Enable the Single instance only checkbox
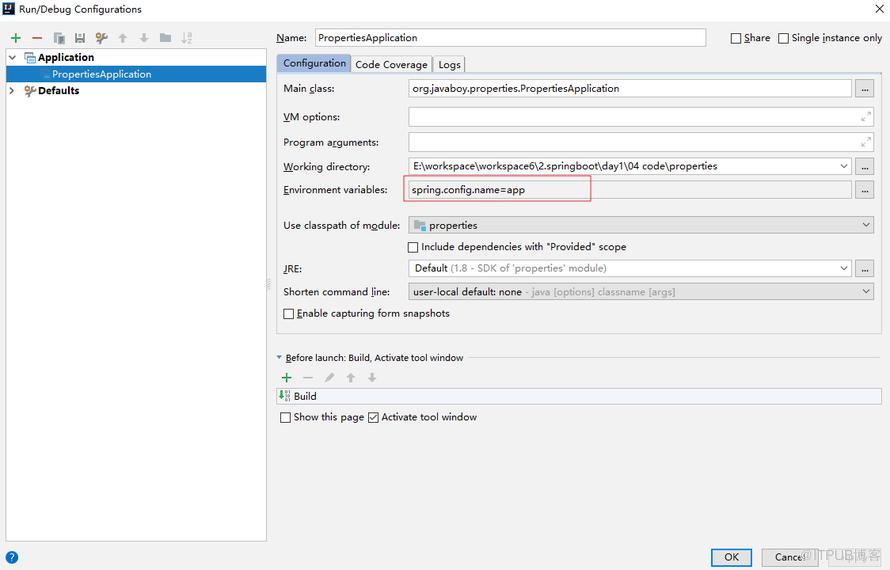 783,38
